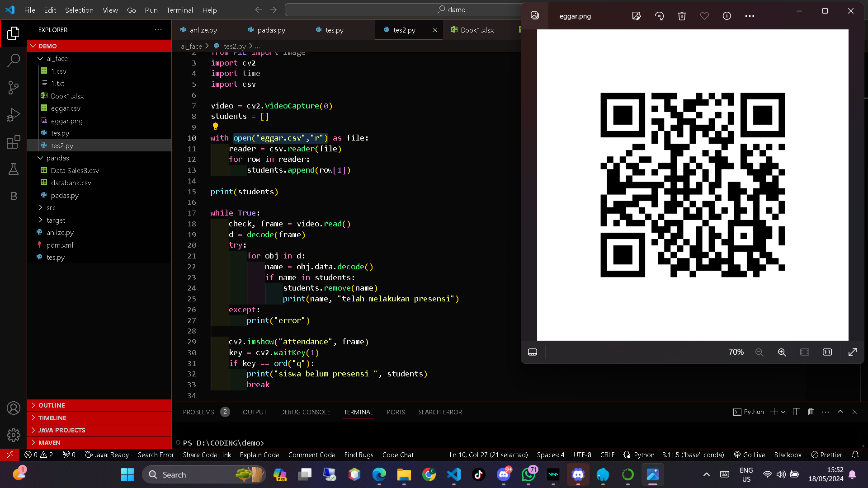The height and width of the screenshot is (488, 868).
Task: Open the Explorer view in activity bar
Action: point(14,33)
